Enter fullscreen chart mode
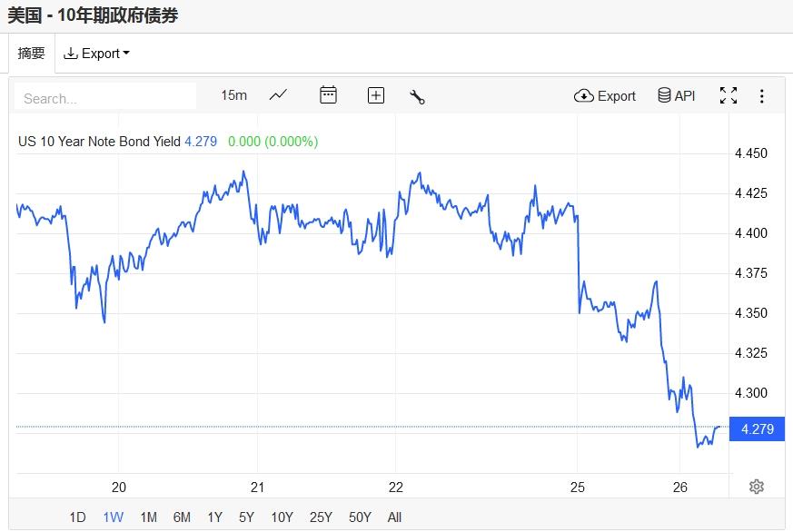Image resolution: width=793 pixels, height=532 pixels. (x=728, y=95)
